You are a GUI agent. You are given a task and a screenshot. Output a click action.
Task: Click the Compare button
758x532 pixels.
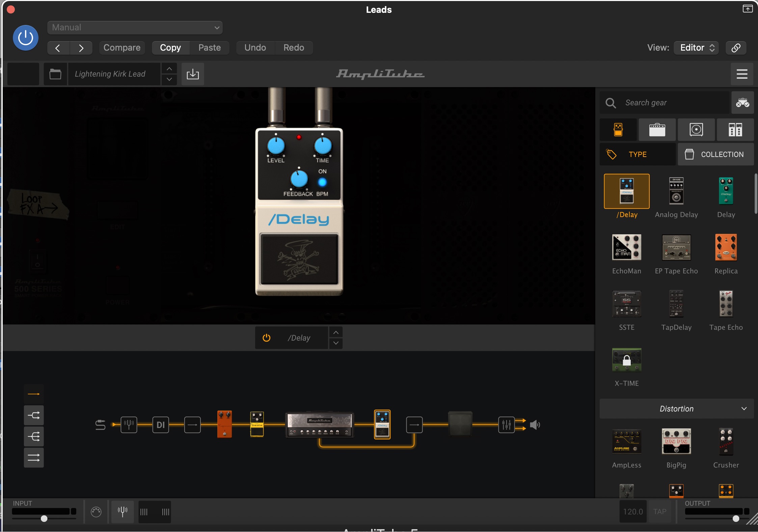coord(122,48)
